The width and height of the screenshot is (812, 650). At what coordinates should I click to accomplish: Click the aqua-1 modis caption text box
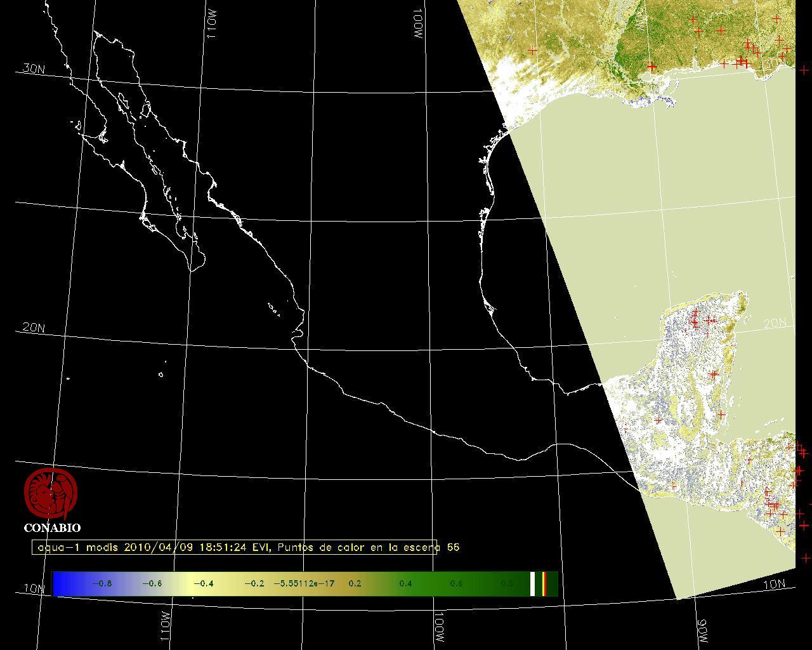[x=235, y=547]
